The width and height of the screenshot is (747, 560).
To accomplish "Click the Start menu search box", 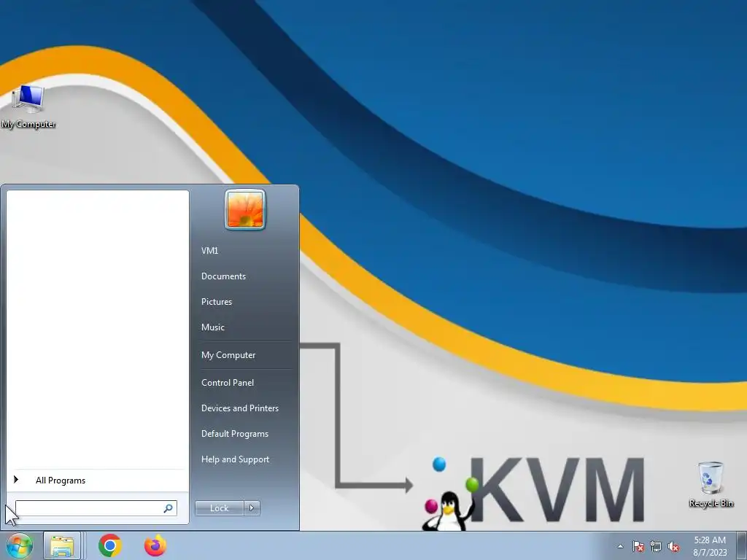I will pos(96,508).
